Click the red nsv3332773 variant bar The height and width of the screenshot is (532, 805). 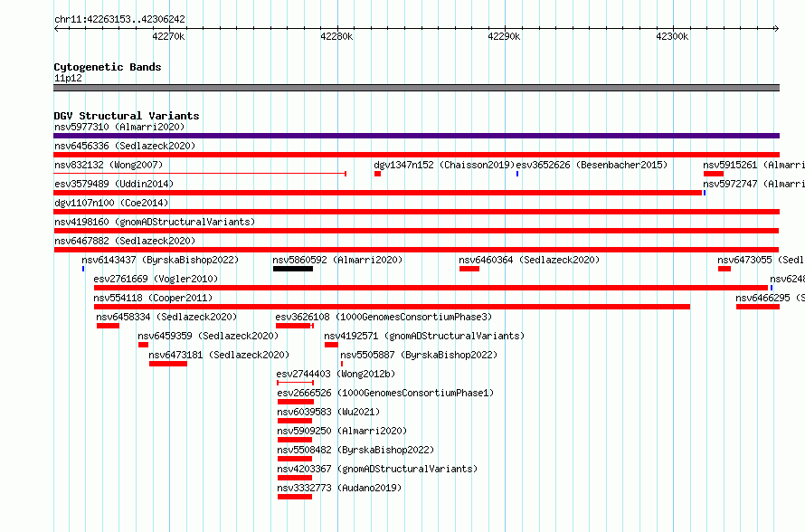click(x=295, y=497)
